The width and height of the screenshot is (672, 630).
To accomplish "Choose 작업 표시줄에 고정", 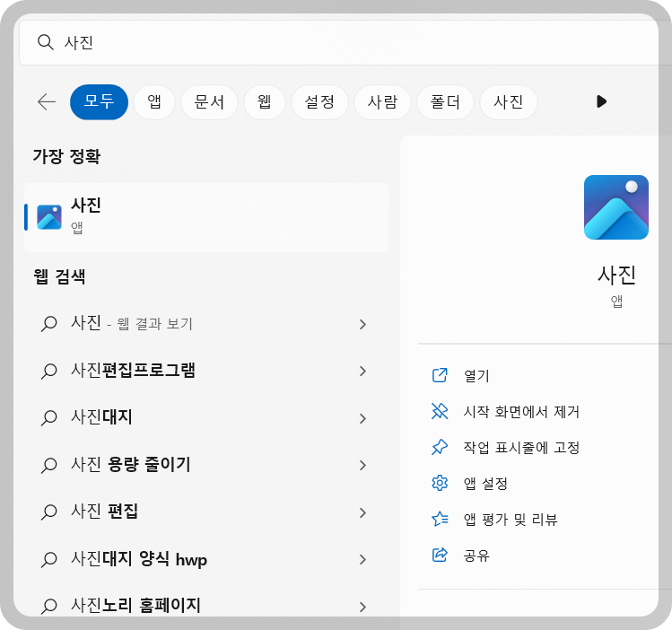I will tap(521, 448).
